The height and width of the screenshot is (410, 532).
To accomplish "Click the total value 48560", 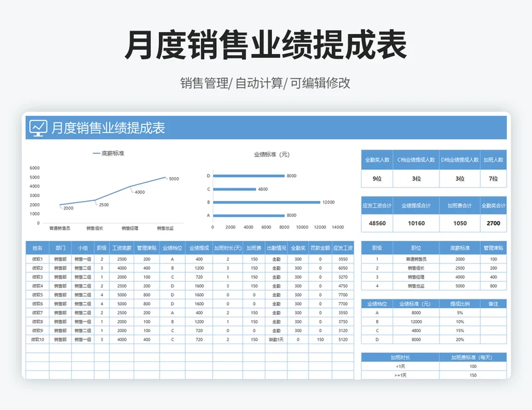I will (x=377, y=223).
